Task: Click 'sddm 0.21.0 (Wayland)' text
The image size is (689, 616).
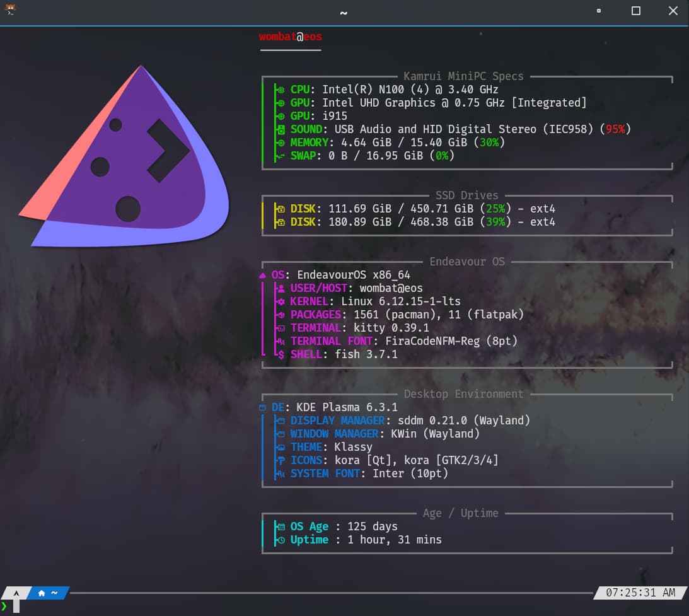Action: [463, 421]
